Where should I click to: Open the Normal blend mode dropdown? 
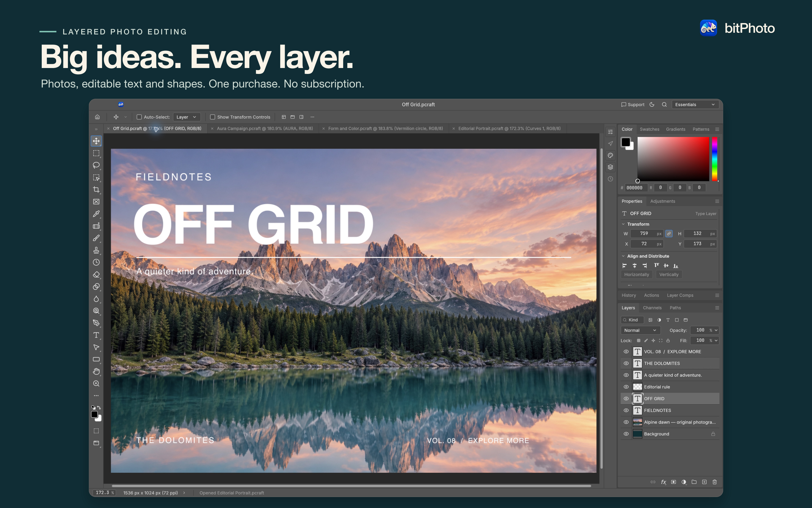[640, 330]
